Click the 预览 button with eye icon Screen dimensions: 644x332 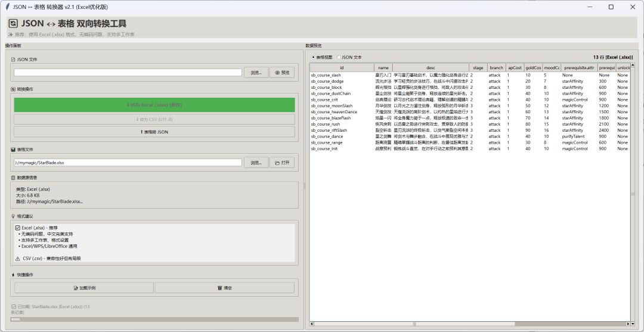pyautogui.click(x=282, y=73)
